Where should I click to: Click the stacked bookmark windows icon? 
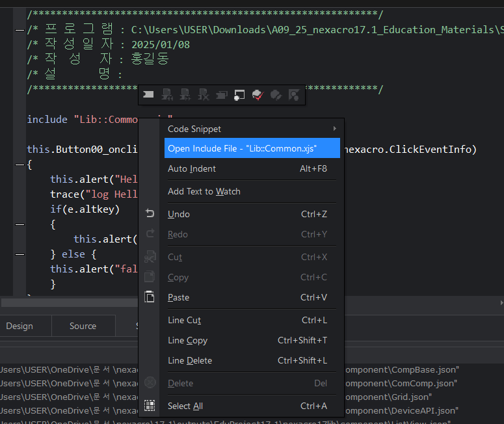pos(222,95)
